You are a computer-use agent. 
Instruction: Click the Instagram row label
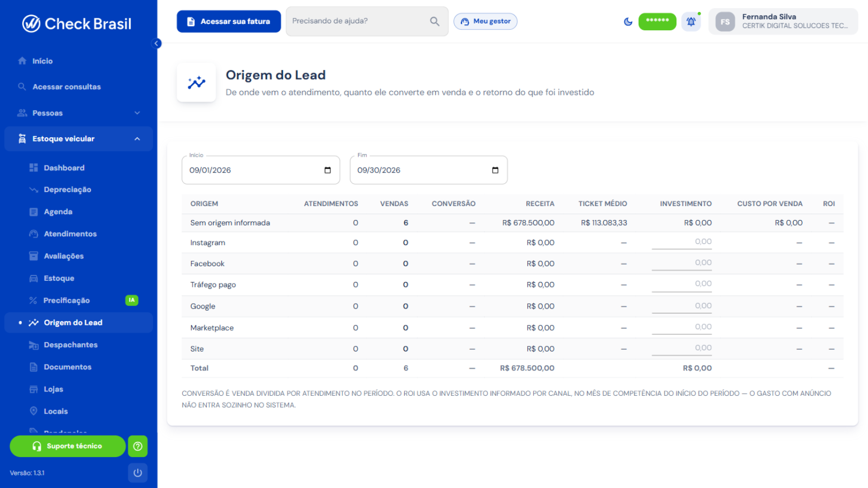coord(208,243)
